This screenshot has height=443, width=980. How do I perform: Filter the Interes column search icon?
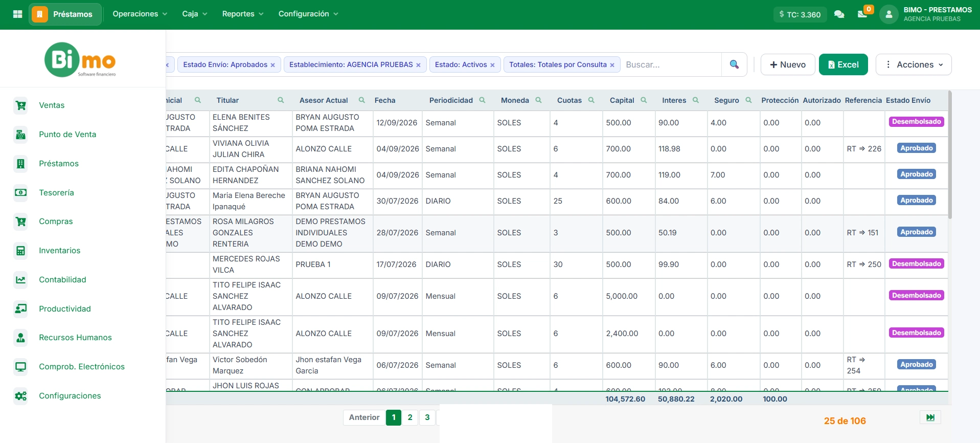pyautogui.click(x=696, y=100)
